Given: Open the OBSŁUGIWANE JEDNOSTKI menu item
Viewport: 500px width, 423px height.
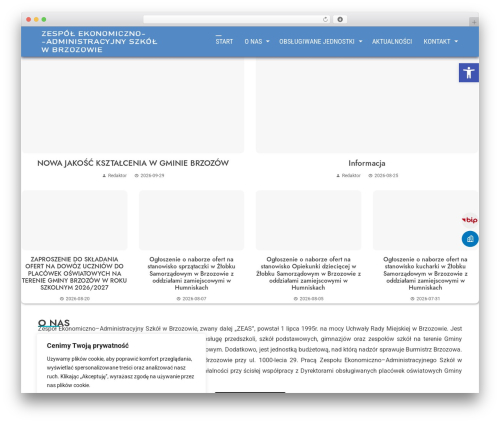Looking at the screenshot, I should tap(317, 42).
